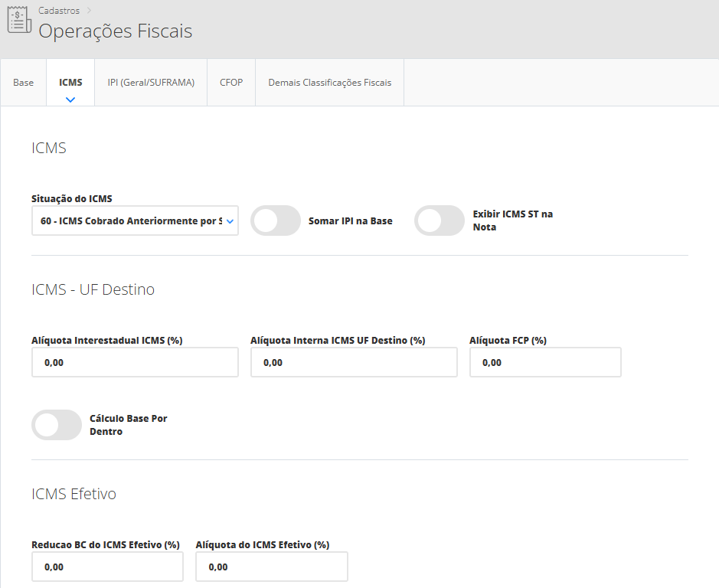
Task: Select the Alíquota FCP (%) input
Action: (x=545, y=362)
